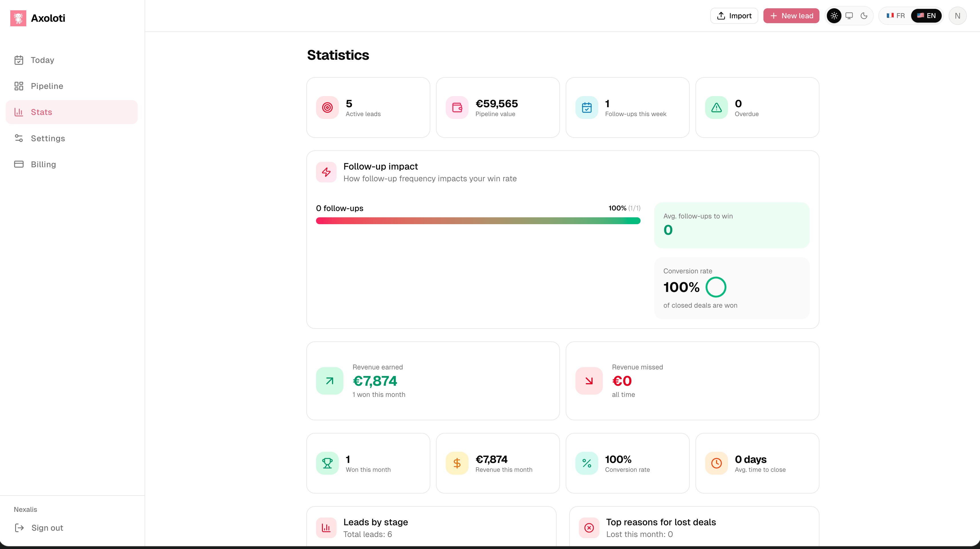Click the €0 Revenue missed amount
Screen dimensions: 980x549
pos(622,381)
